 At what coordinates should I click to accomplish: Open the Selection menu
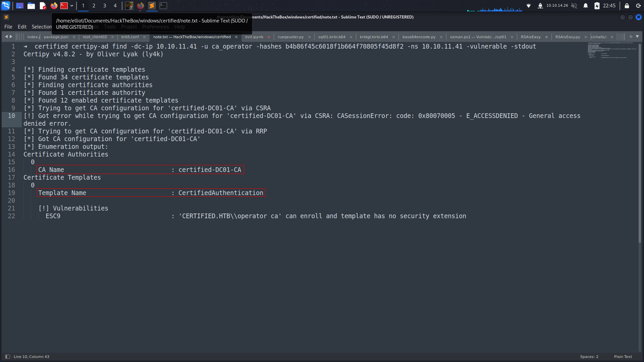click(x=42, y=27)
